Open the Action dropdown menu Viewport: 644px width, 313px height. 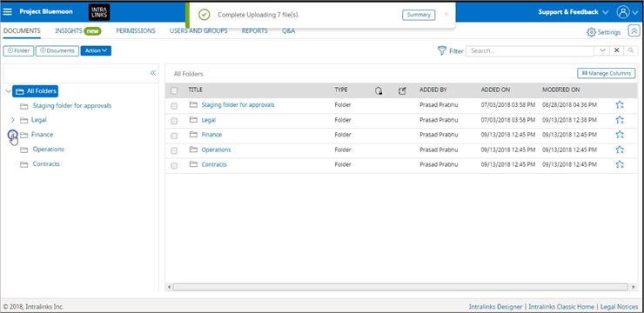96,51
